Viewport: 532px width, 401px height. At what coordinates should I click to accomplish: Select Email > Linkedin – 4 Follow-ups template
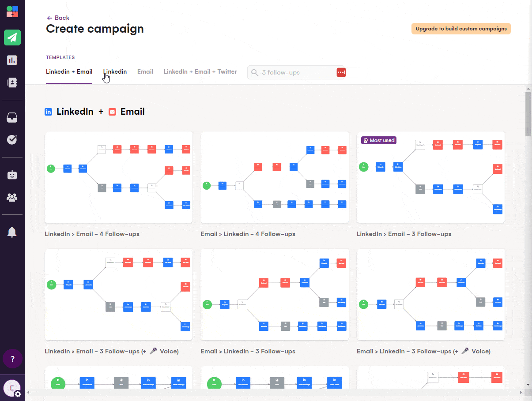(x=275, y=177)
